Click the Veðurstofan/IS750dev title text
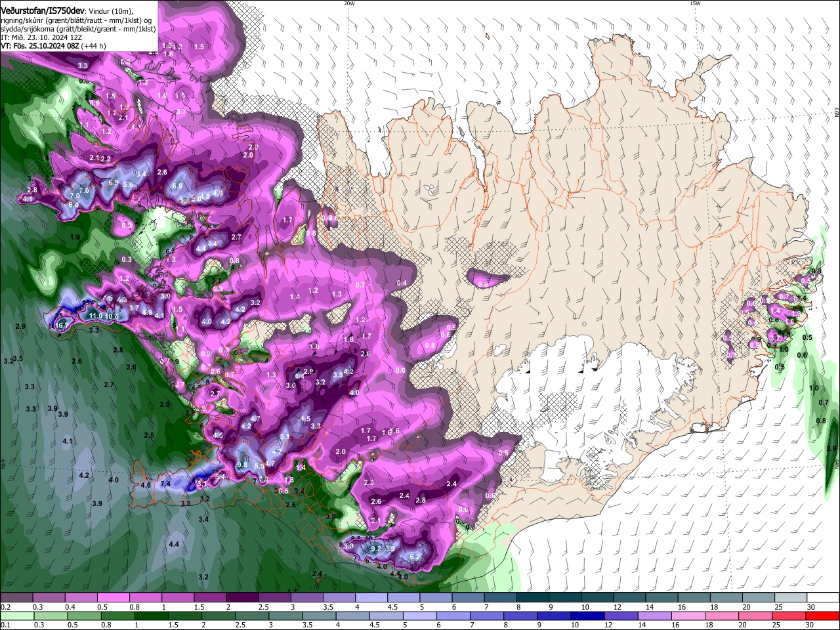840x630 pixels. (x=43, y=10)
